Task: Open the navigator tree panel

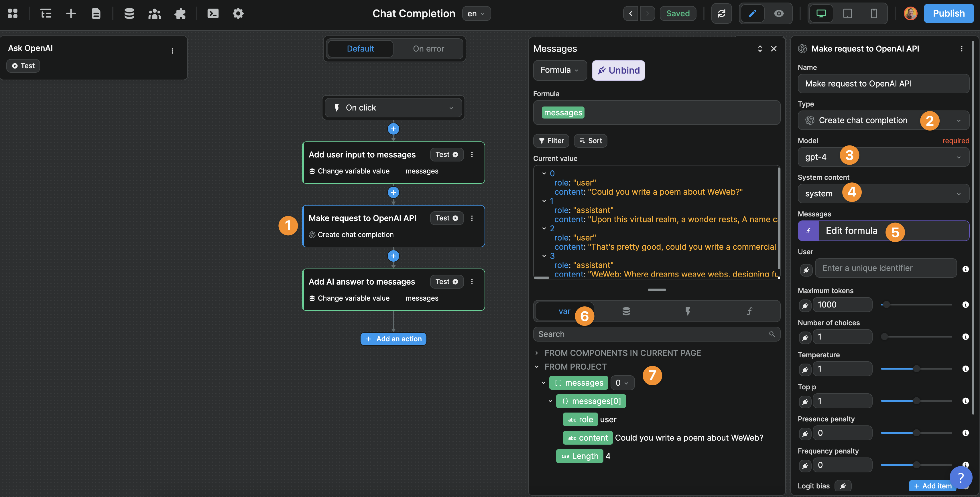Action: click(46, 13)
